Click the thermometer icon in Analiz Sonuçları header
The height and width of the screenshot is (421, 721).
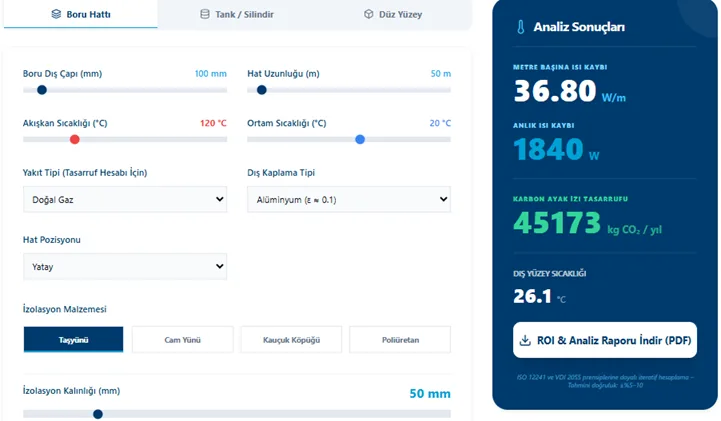521,27
